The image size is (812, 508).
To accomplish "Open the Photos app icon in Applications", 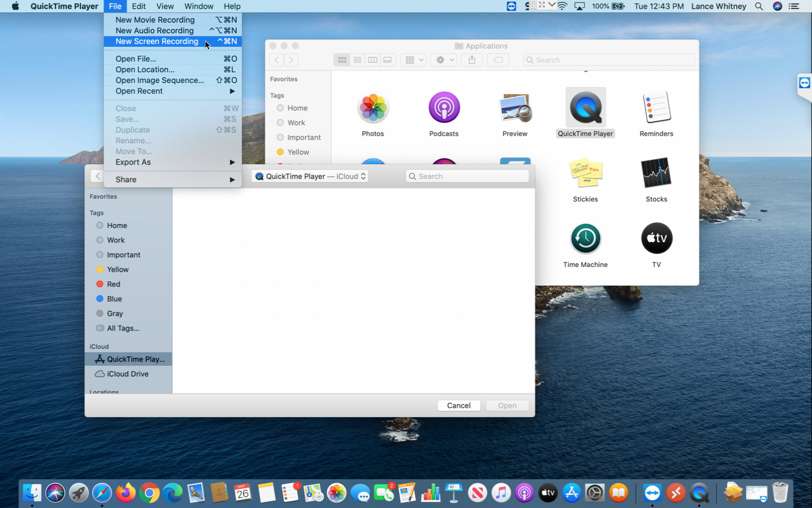I will pyautogui.click(x=373, y=108).
